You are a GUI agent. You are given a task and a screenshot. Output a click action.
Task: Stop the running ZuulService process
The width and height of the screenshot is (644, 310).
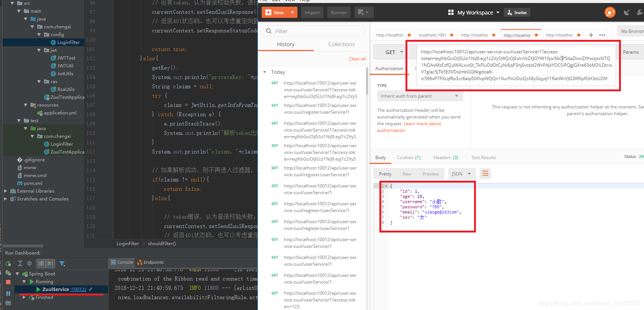pos(8,282)
